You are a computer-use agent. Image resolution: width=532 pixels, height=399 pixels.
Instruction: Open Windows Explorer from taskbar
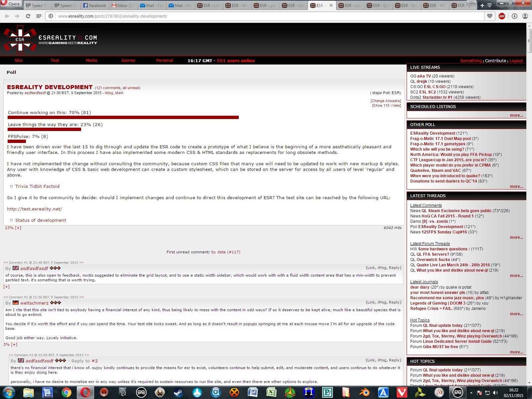pyautogui.click(x=29, y=393)
